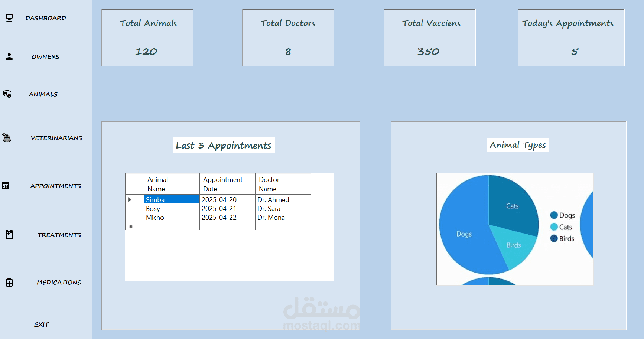644x339 pixels.
Task: Click the Total Animals card
Action: tap(147, 38)
